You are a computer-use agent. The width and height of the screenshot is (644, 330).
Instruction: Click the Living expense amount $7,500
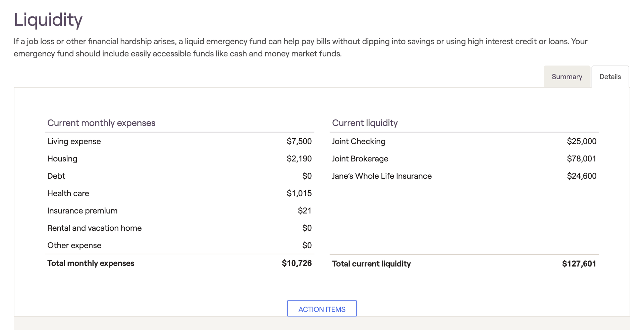point(299,141)
